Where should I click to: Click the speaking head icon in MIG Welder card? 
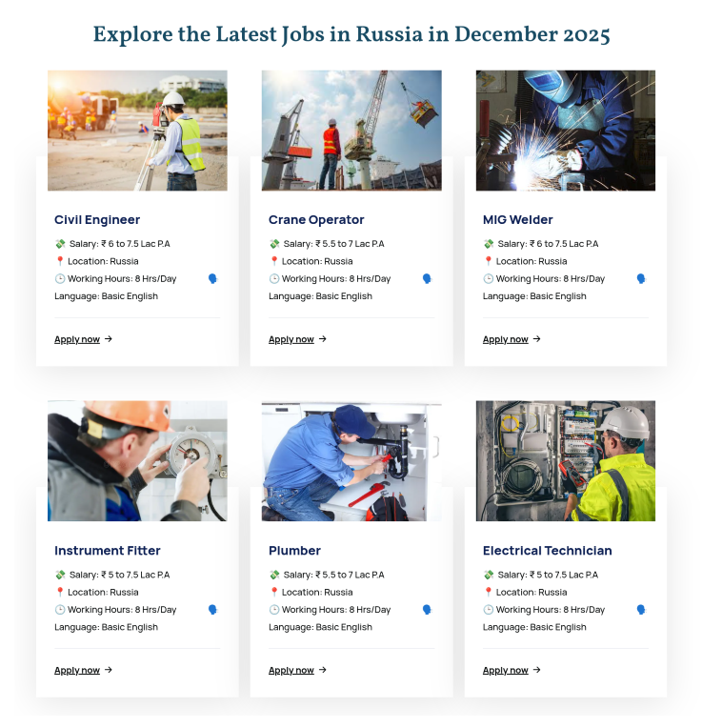coord(641,279)
